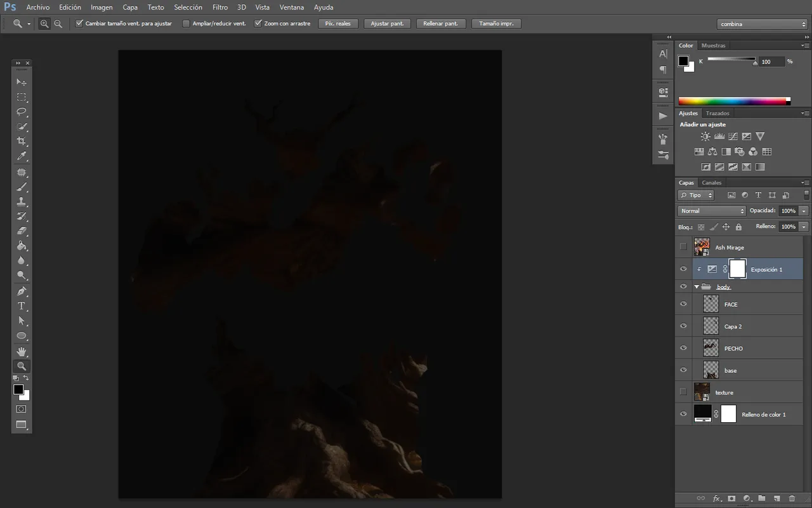The image size is (812, 508).
Task: Open the Opacidad slider dropdown arrow
Action: click(x=804, y=211)
